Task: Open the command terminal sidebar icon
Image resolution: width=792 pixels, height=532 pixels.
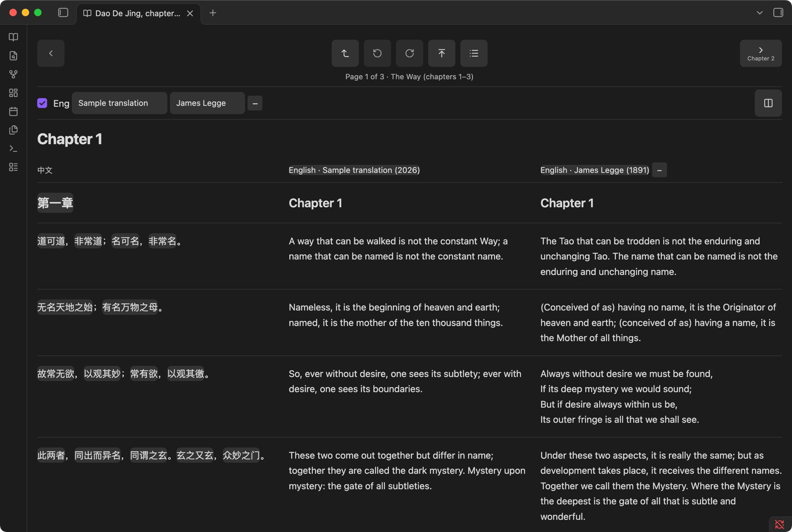Action: [x=13, y=148]
